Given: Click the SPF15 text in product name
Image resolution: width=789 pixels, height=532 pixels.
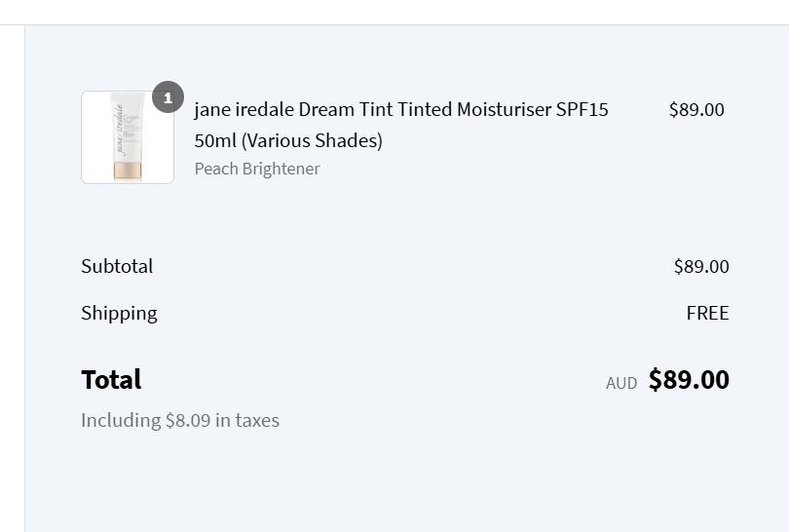Looking at the screenshot, I should pyautogui.click(x=582, y=109).
